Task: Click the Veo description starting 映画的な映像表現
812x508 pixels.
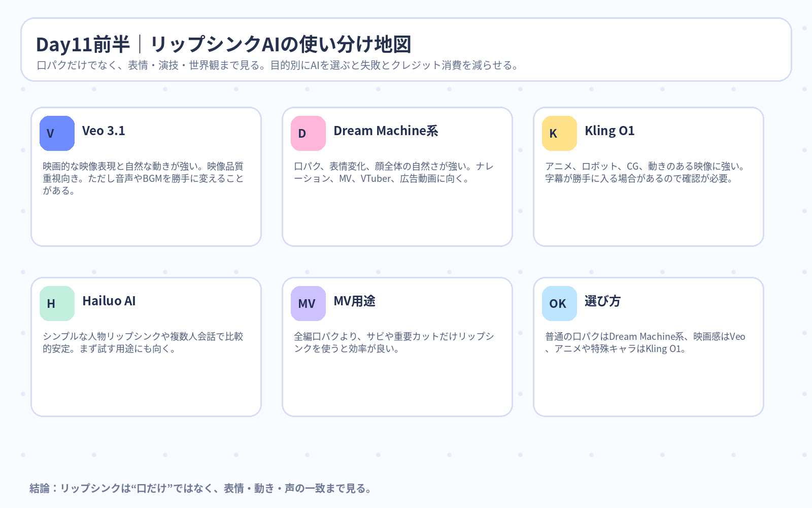Action: (x=143, y=178)
